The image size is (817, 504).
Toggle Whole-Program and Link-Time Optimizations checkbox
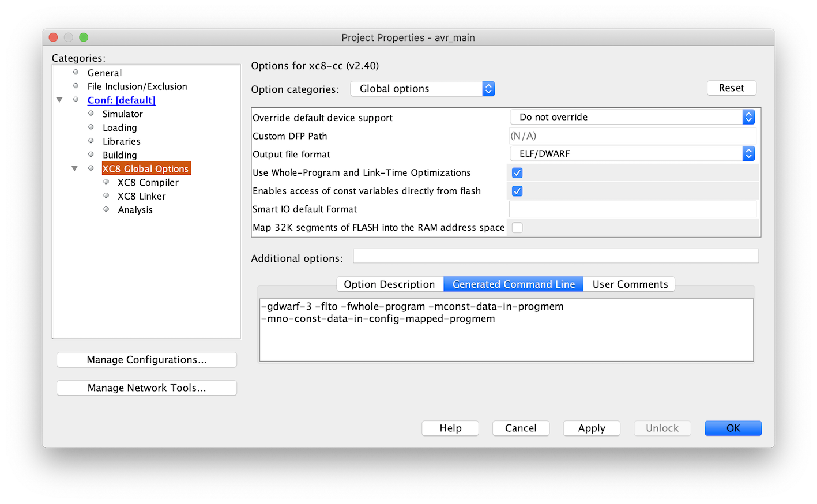[x=517, y=173]
